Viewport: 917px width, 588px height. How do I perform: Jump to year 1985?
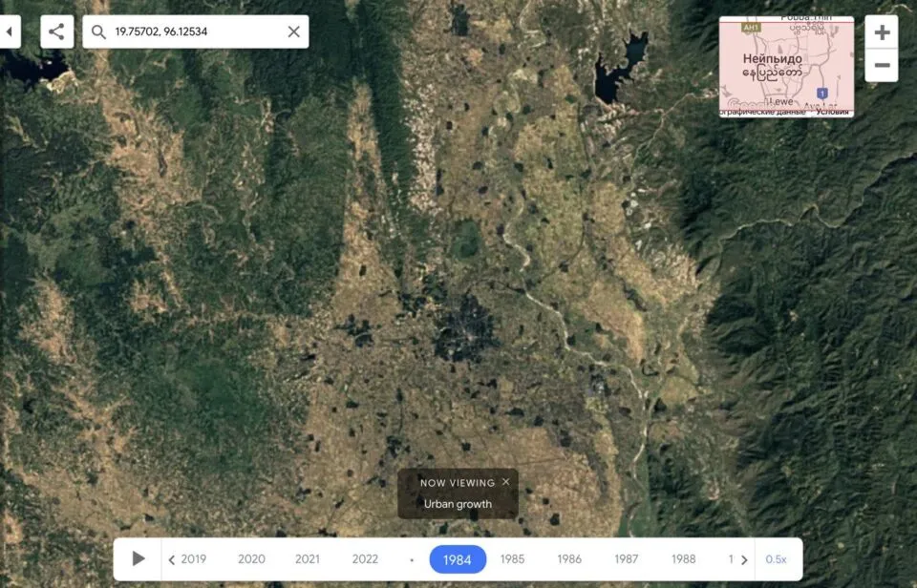(512, 559)
